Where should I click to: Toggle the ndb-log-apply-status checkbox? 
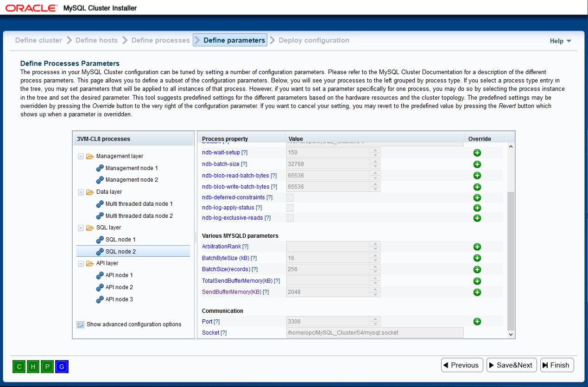pyautogui.click(x=290, y=208)
